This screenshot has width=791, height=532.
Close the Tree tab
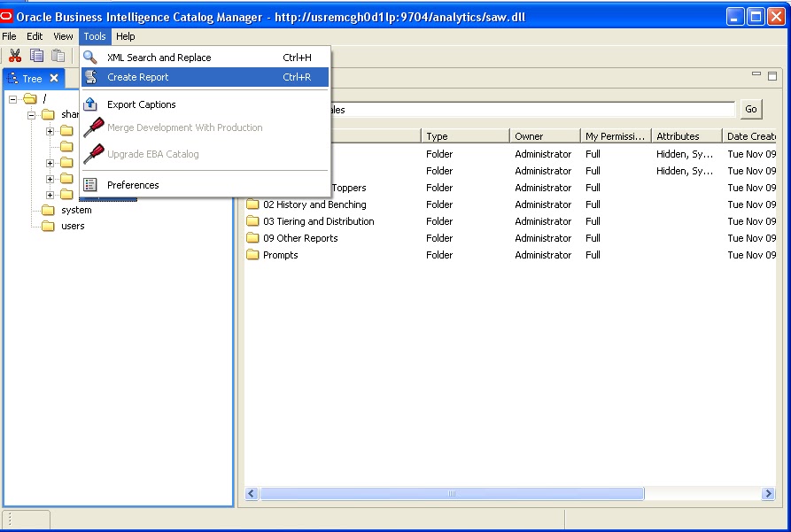click(54, 78)
